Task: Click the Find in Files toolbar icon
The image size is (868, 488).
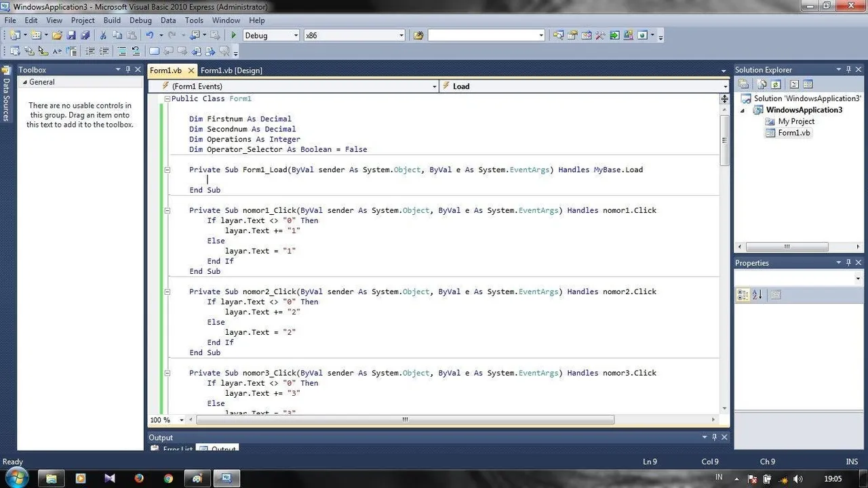Action: pyautogui.click(x=418, y=35)
